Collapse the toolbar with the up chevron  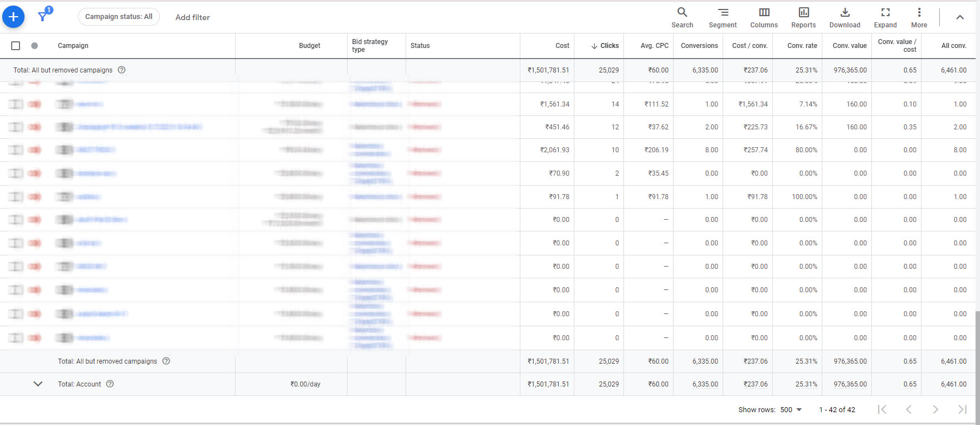click(x=960, y=17)
